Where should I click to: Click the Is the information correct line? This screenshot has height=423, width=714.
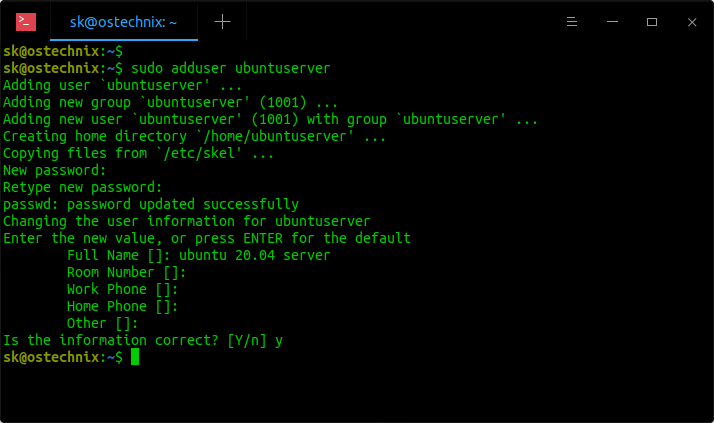[143, 341]
